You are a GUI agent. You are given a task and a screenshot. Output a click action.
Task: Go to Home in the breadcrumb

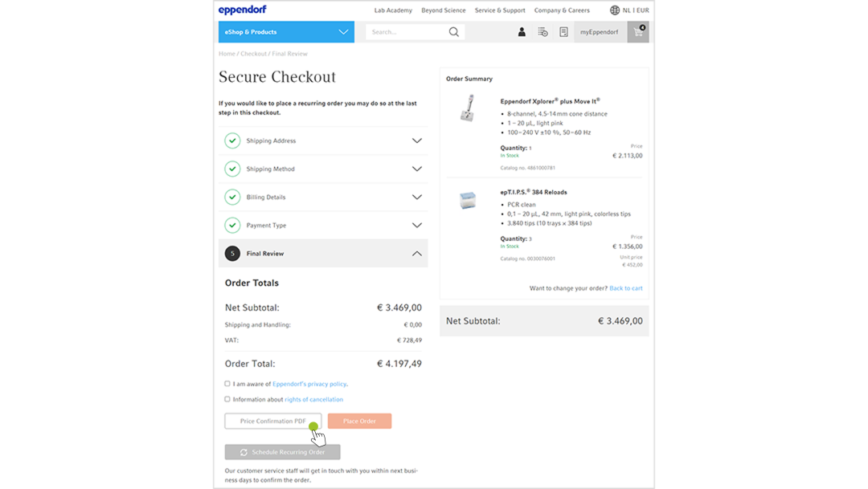(227, 54)
